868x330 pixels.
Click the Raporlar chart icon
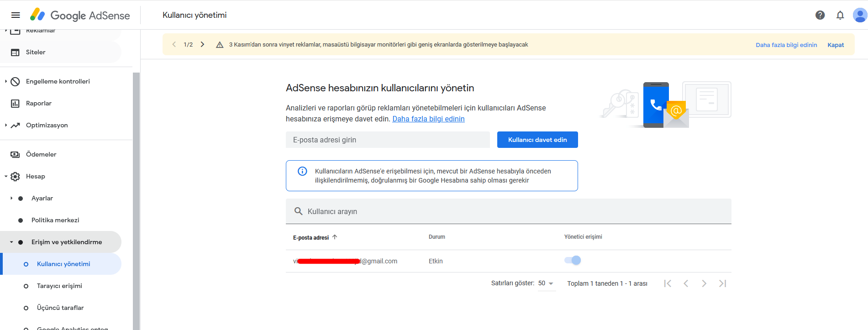(15, 104)
